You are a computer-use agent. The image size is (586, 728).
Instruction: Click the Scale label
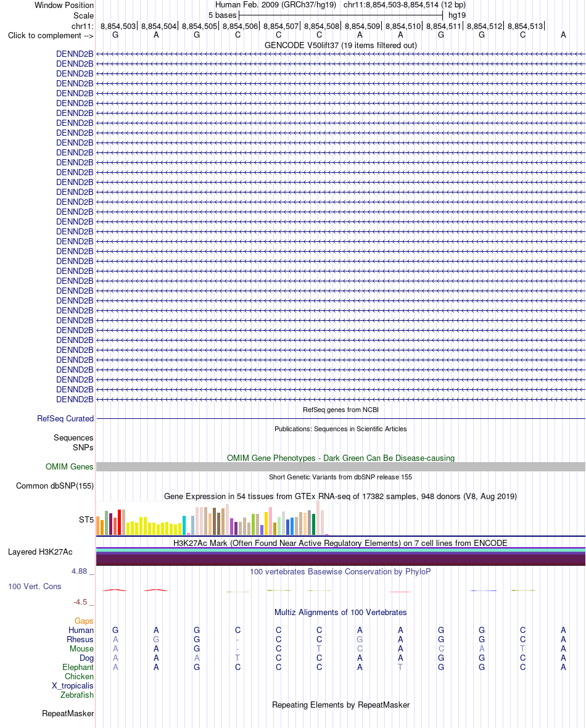point(83,15)
